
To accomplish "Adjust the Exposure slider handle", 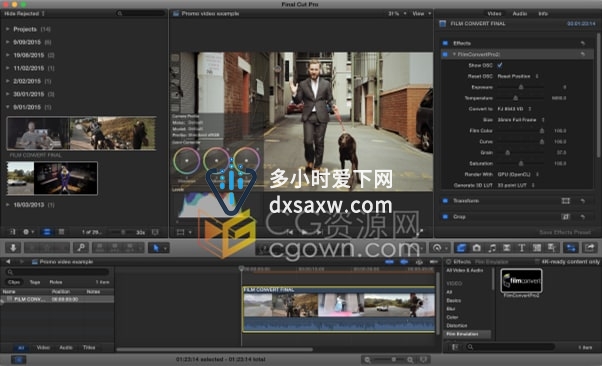I will point(521,87).
